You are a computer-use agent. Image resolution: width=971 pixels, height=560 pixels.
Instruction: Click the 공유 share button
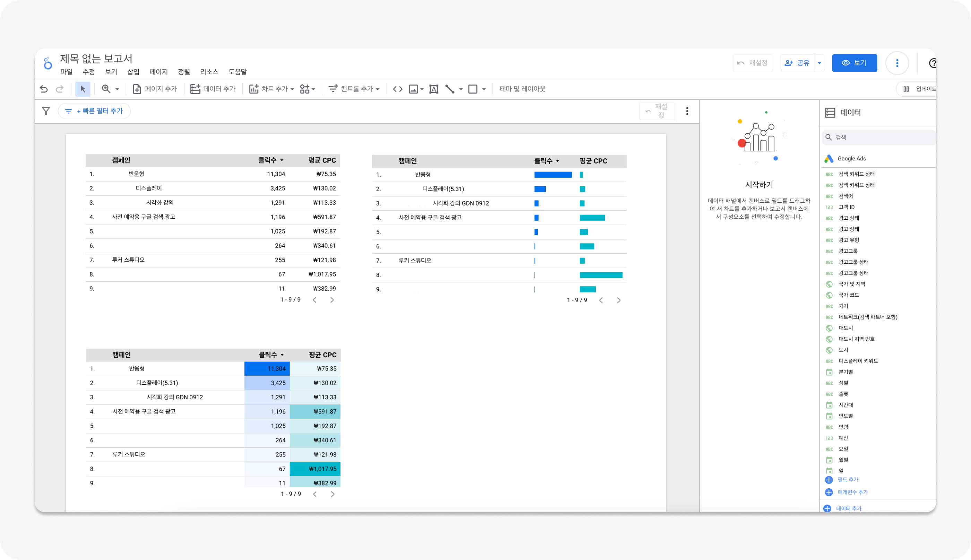[x=797, y=63]
